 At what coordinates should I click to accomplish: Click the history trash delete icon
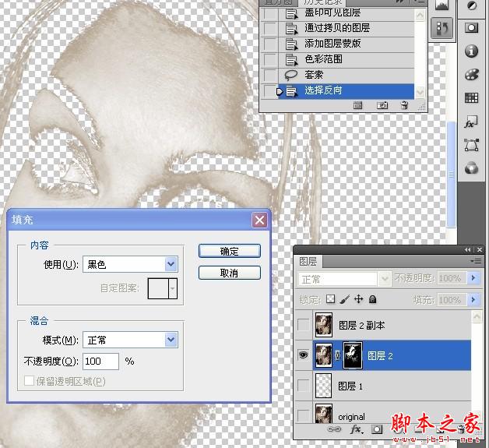pyautogui.click(x=404, y=105)
